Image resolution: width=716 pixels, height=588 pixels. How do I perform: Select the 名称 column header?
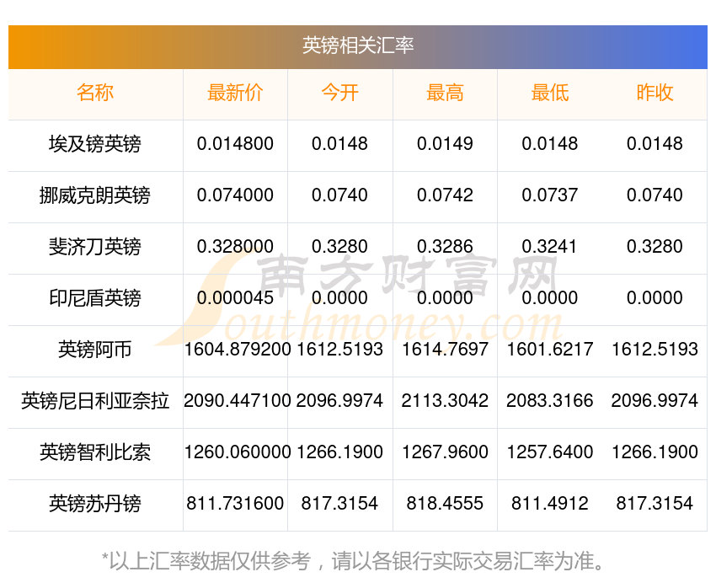tap(95, 93)
